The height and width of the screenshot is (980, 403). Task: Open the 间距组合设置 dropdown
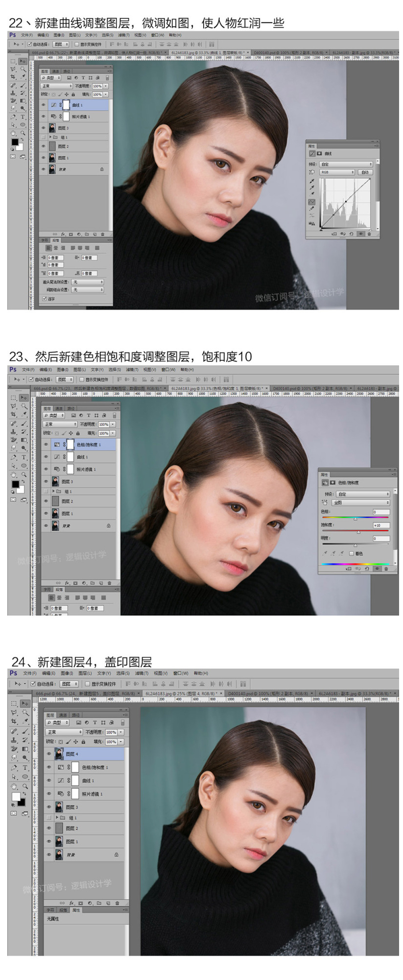click(88, 290)
